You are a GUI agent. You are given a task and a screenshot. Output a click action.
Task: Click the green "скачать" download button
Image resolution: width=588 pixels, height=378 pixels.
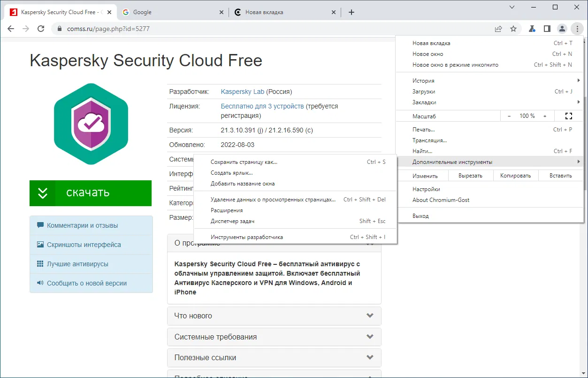pos(91,193)
